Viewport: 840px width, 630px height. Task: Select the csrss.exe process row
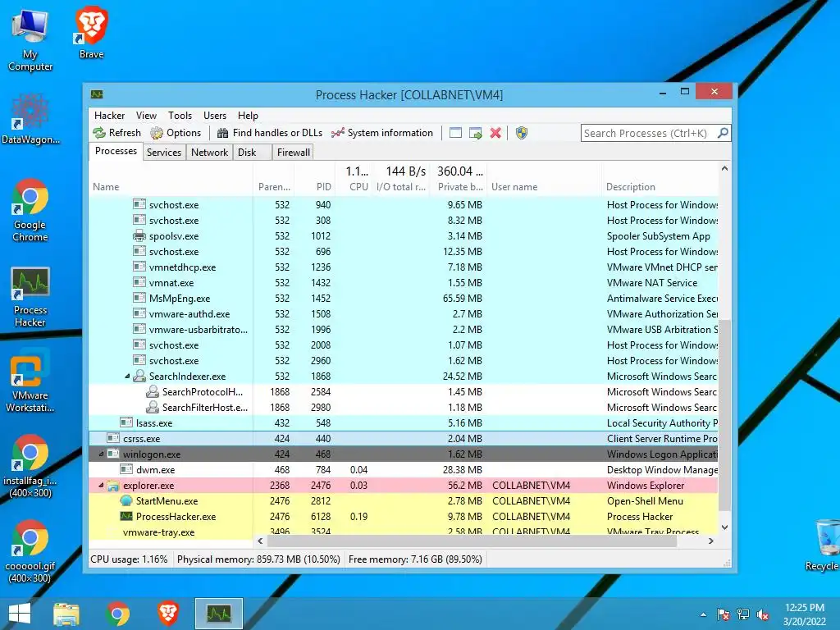pos(404,439)
